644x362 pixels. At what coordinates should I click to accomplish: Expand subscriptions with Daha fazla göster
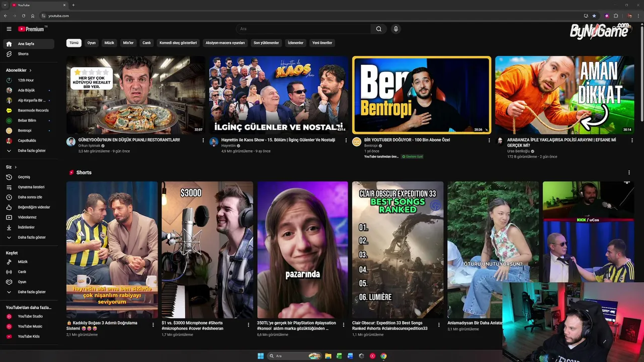click(28, 150)
